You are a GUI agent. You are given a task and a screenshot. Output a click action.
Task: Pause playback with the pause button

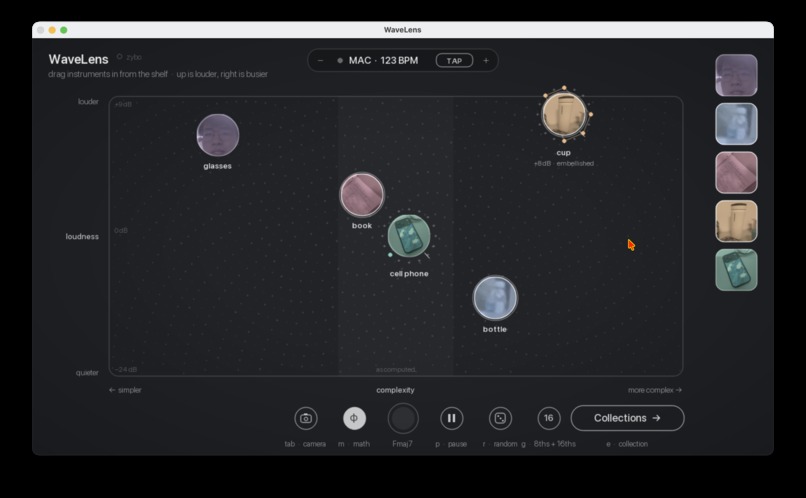tap(451, 418)
